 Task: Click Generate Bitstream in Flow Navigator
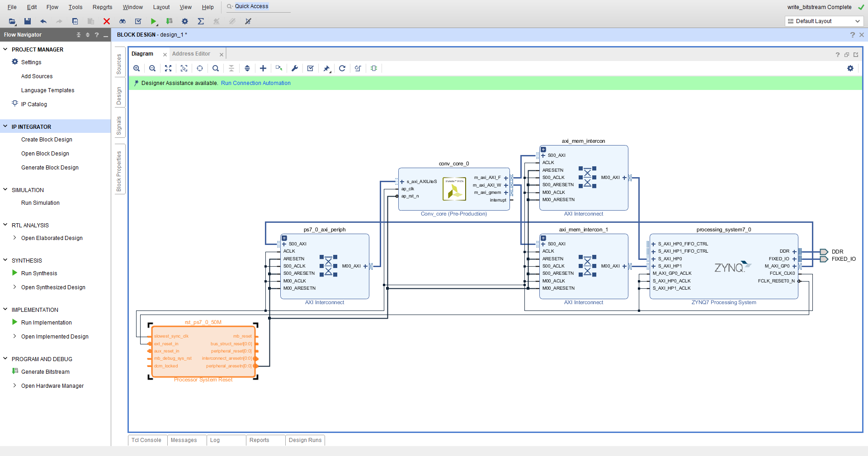click(x=45, y=372)
